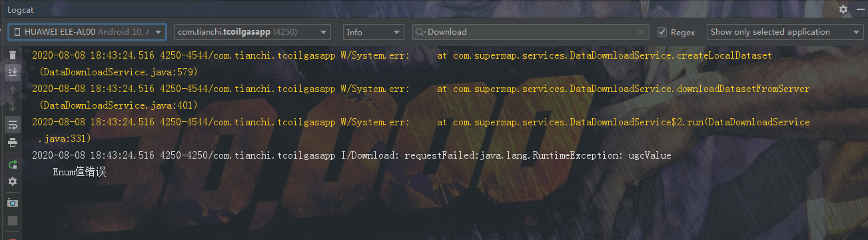This screenshot has height=240, width=868.
Task: Toggle scroll to end of log
Action: 13,72
